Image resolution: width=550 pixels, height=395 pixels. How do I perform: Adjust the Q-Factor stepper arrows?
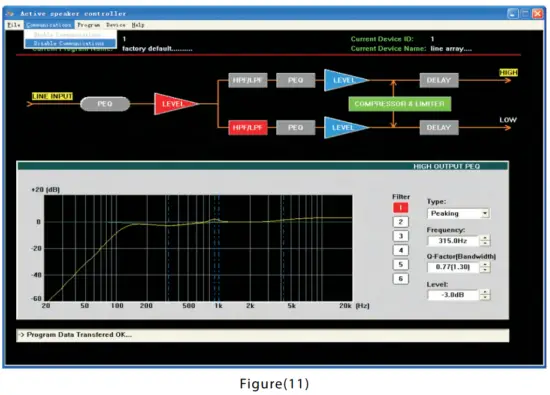[485, 267]
